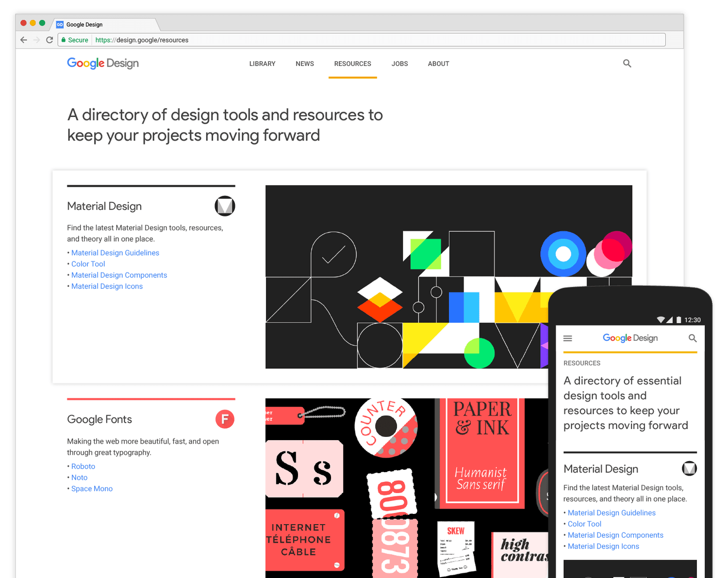Screen dimensions: 728x578
Task: Open the Noto font link
Action: click(x=79, y=478)
